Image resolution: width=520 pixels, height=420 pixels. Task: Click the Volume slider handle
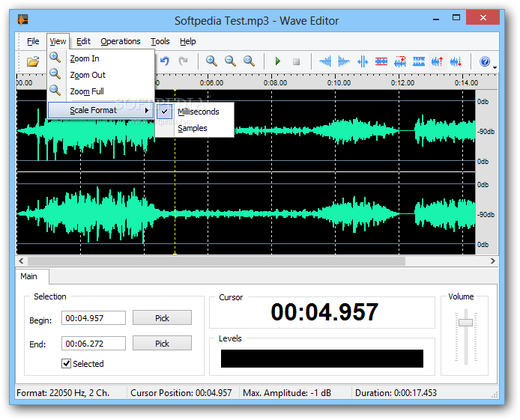click(465, 322)
